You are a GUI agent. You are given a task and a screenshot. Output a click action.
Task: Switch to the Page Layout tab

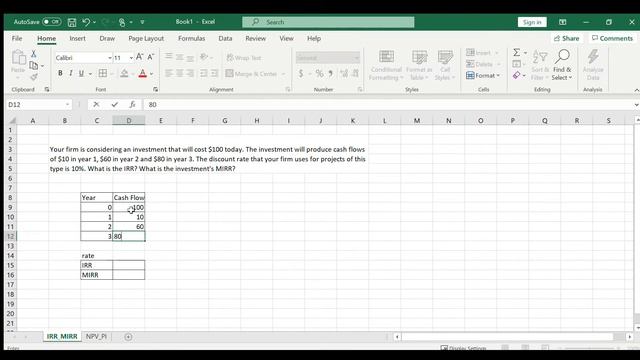[146, 38]
